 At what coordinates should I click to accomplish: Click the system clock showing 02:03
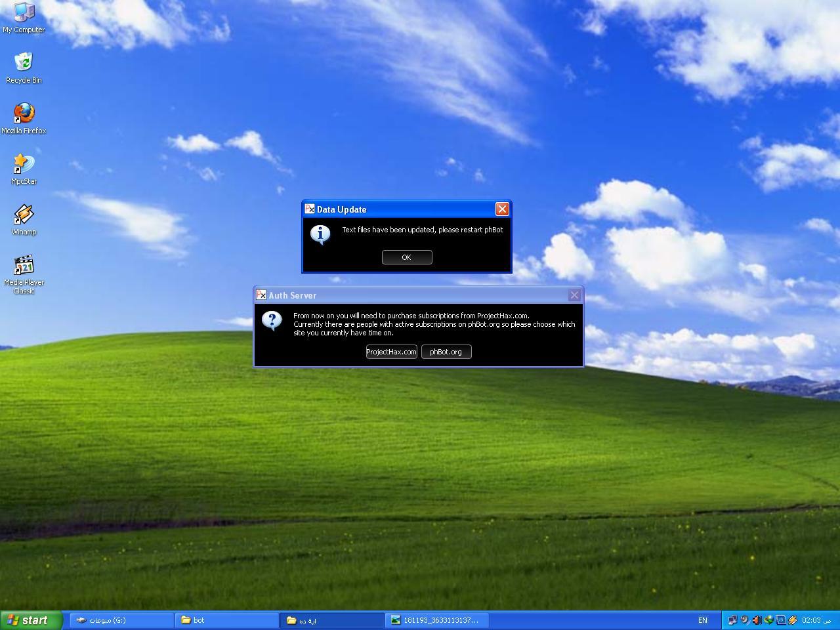(x=816, y=620)
